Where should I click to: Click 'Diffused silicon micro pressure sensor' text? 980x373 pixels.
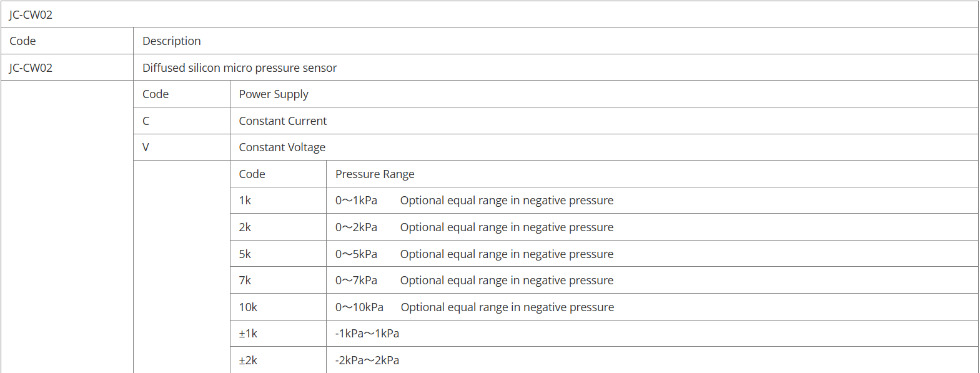pos(239,67)
